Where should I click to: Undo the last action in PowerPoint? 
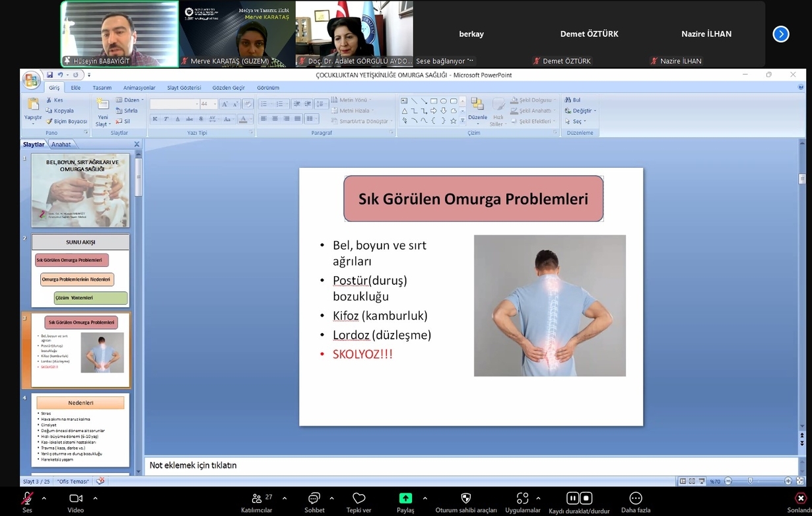[x=60, y=75]
